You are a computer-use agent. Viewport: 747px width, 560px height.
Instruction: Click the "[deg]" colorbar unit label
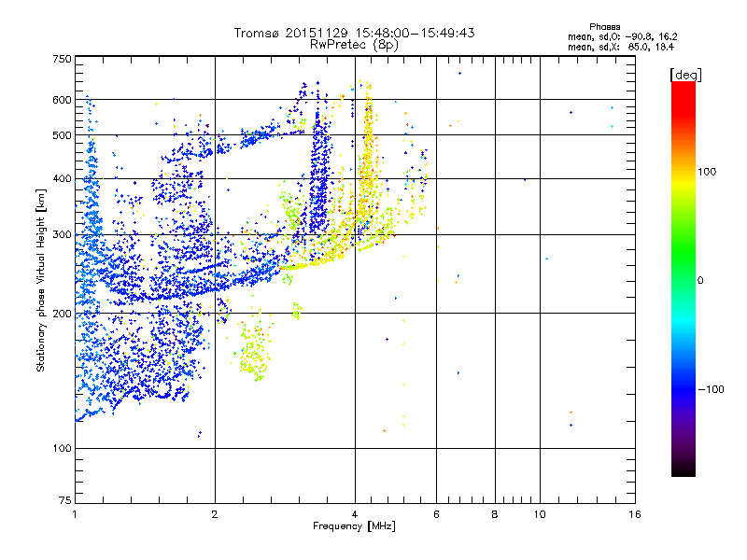point(685,75)
